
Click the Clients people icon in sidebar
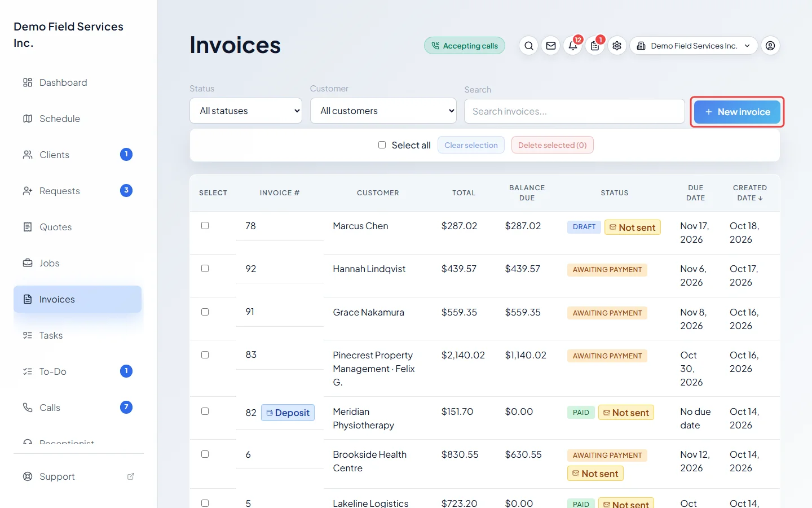click(x=28, y=155)
